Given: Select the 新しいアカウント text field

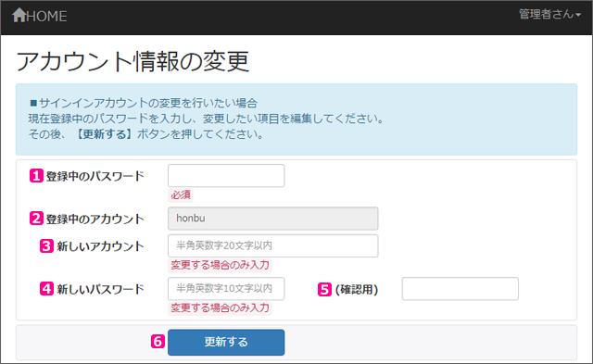Looking at the screenshot, I should pos(272,245).
